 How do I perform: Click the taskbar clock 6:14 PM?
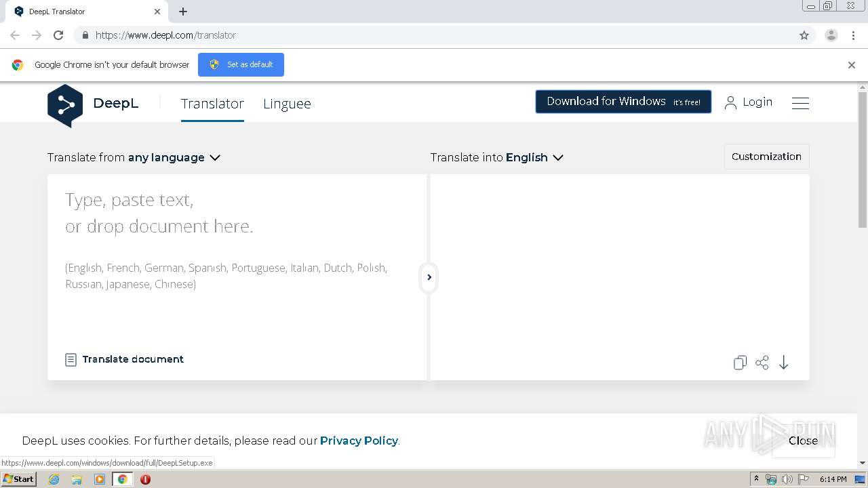coord(833,479)
